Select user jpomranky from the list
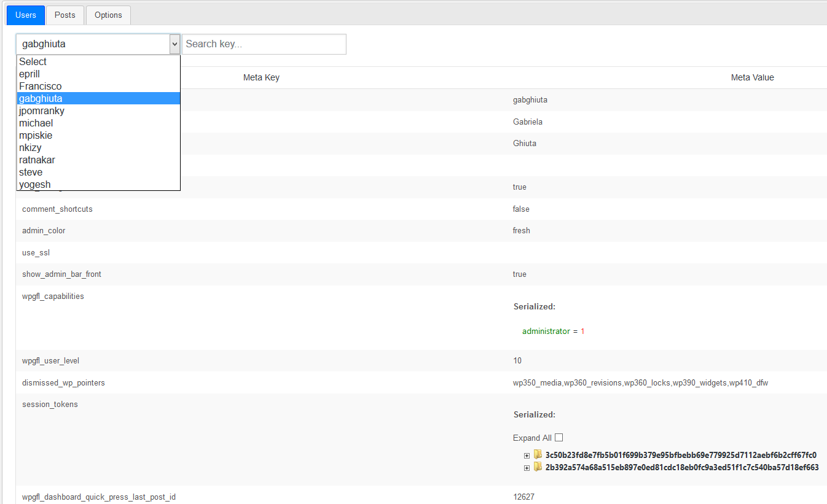Image resolution: width=827 pixels, height=504 pixels. [x=98, y=110]
